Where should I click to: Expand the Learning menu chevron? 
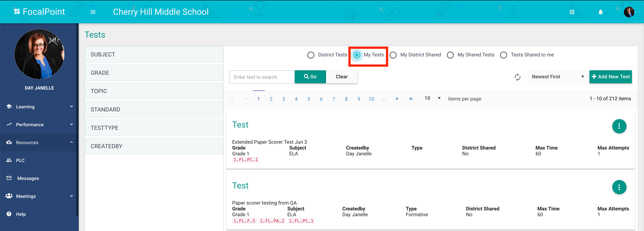pyautogui.click(x=72, y=107)
